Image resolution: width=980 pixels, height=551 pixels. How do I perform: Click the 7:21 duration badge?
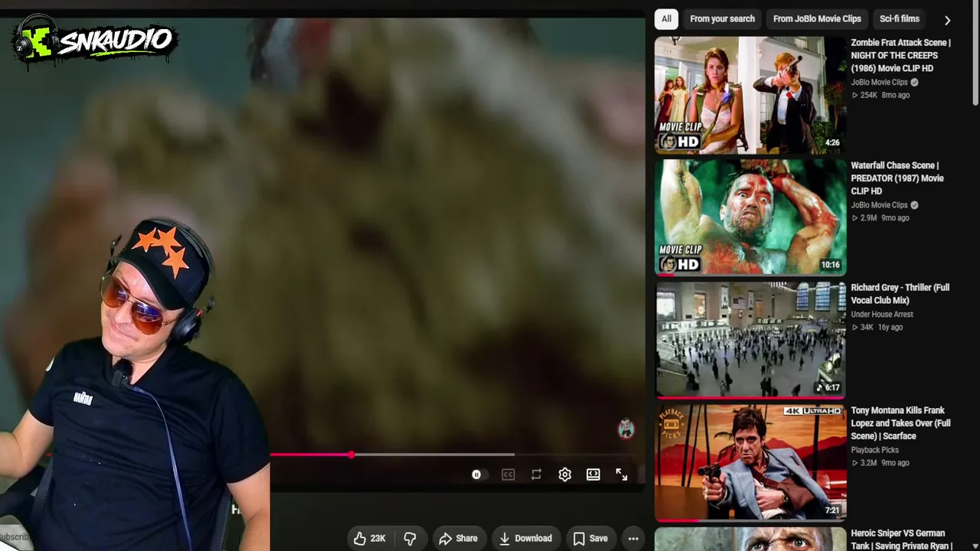click(x=832, y=510)
